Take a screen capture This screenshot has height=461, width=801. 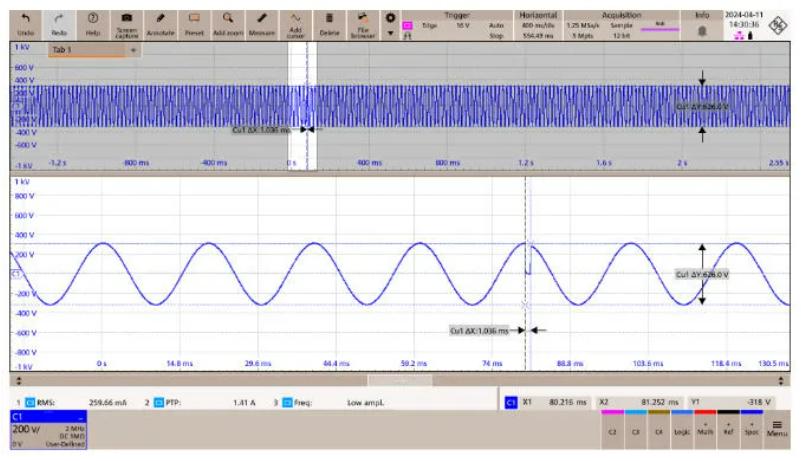(127, 25)
